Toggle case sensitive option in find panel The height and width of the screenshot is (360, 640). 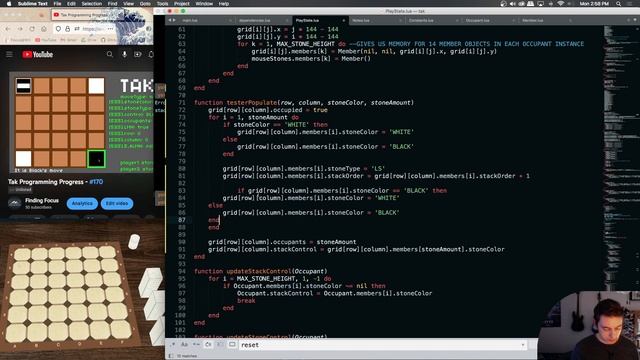click(184, 344)
